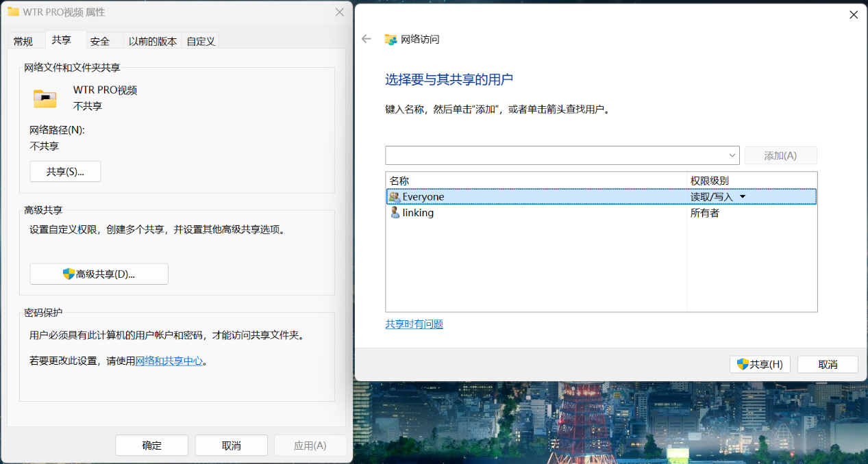Open the 以前的版本 tab
Viewport: 868px width, 464px height.
point(153,41)
